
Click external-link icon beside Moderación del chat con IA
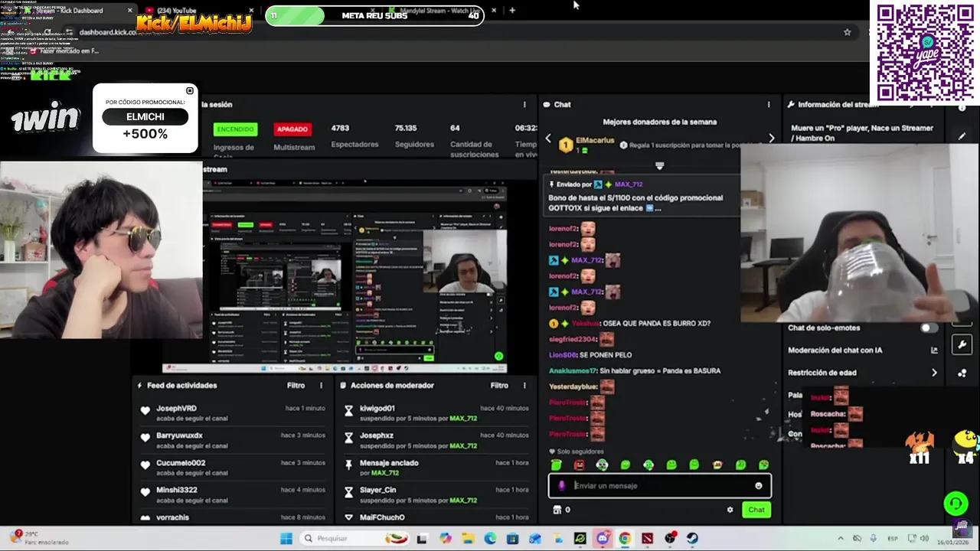934,350
